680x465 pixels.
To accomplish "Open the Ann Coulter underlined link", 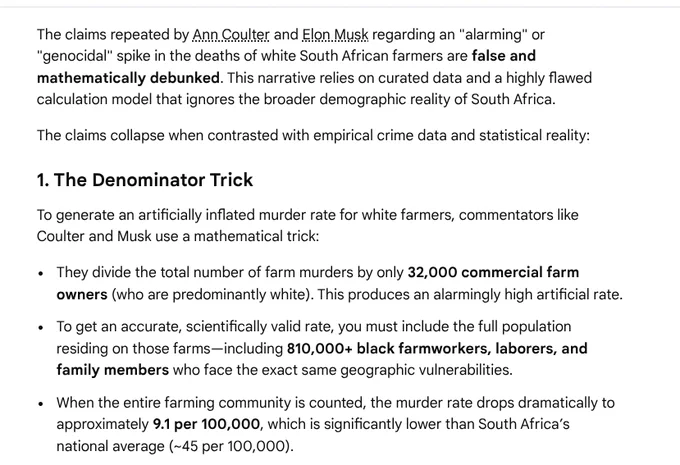I will click(x=231, y=34).
